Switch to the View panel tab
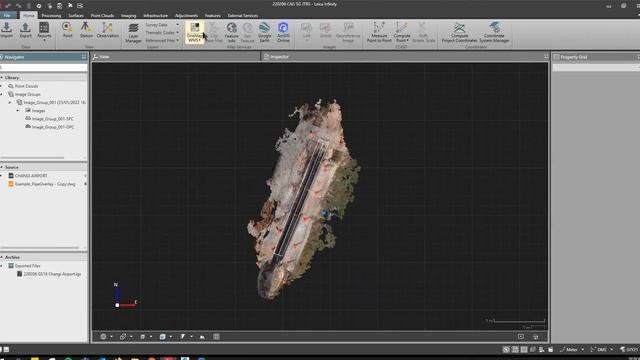The height and width of the screenshot is (360, 640). point(101,57)
